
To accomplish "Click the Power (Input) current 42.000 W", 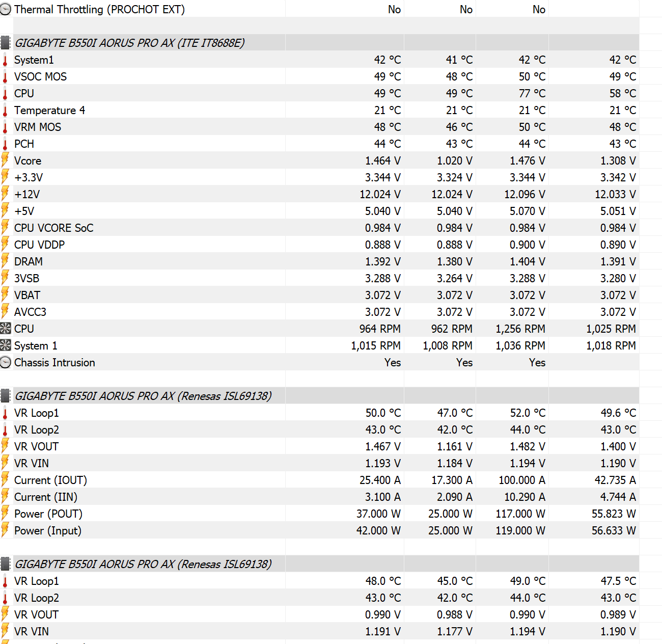I will coord(378,530).
